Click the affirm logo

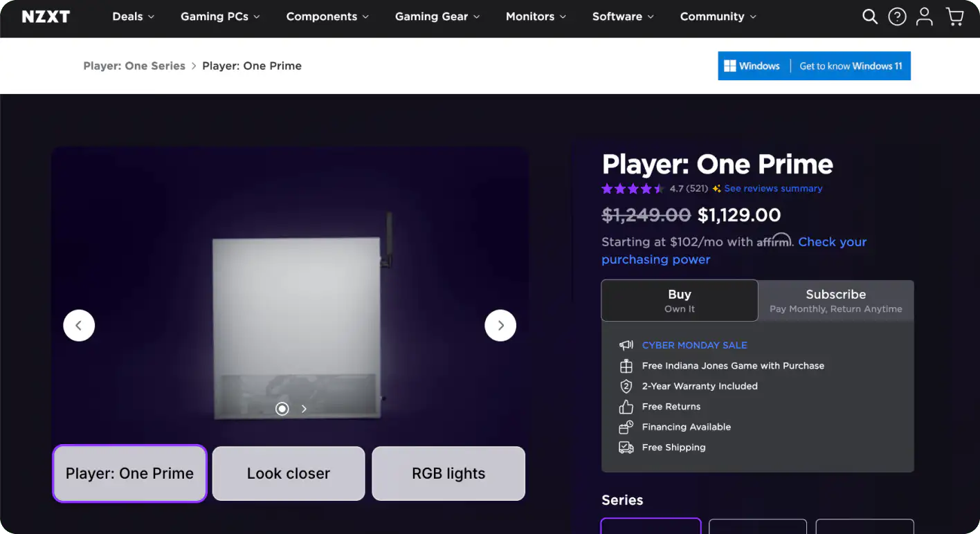pos(774,241)
